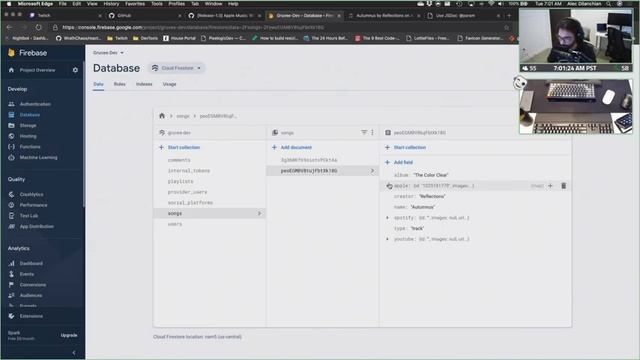Open the Profiles menu in menu bar
This screenshot has width=640, height=360.
point(176,4)
